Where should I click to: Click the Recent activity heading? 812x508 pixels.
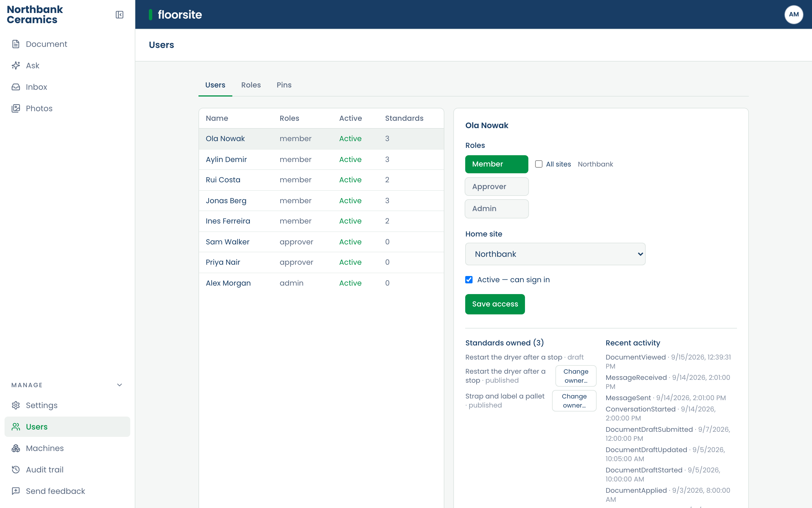[632, 343]
